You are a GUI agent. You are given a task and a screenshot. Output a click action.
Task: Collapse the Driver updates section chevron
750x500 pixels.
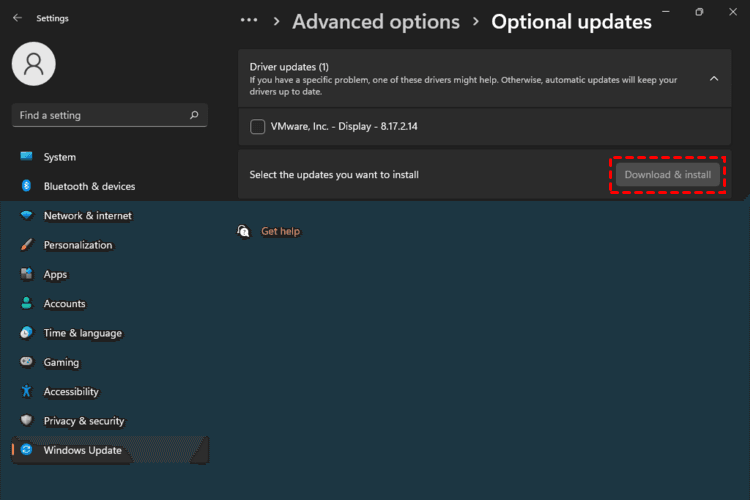(714, 77)
